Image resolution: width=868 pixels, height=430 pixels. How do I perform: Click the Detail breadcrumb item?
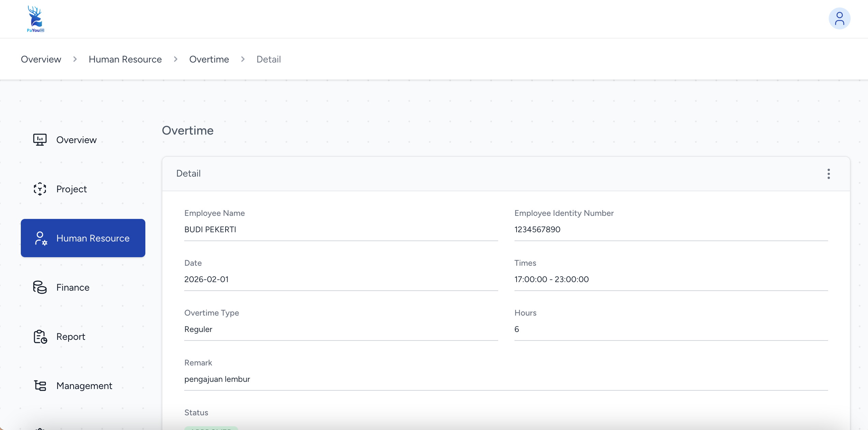[x=269, y=59]
